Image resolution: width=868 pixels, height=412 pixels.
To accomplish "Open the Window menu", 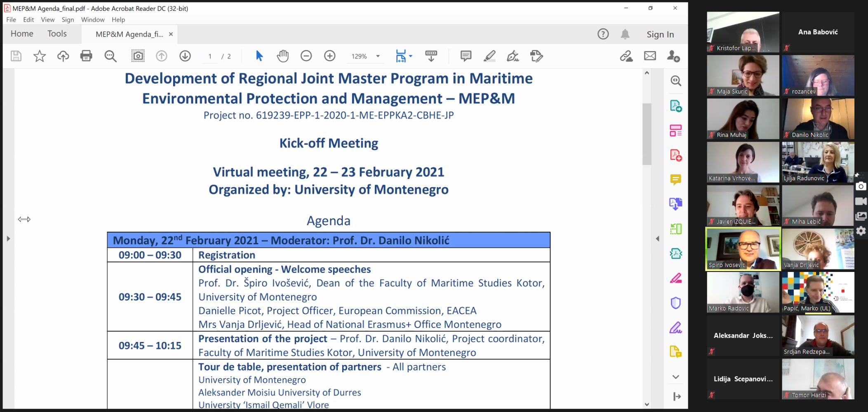I will pos(92,20).
